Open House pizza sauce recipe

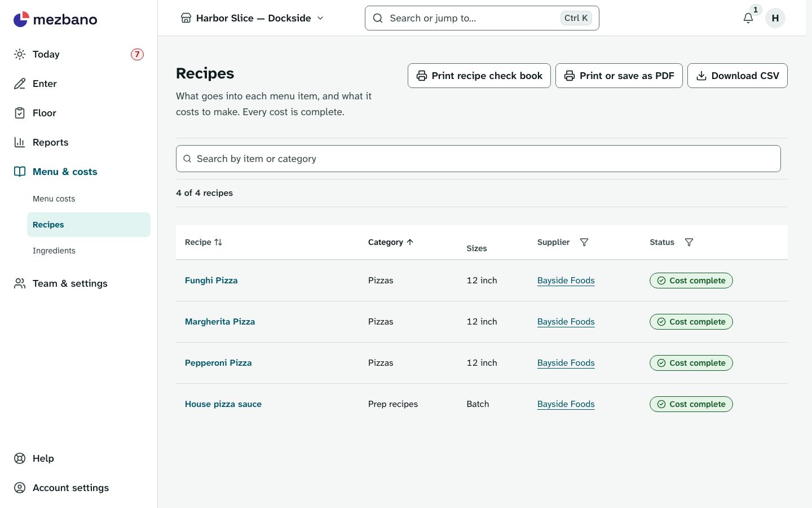pos(223,404)
